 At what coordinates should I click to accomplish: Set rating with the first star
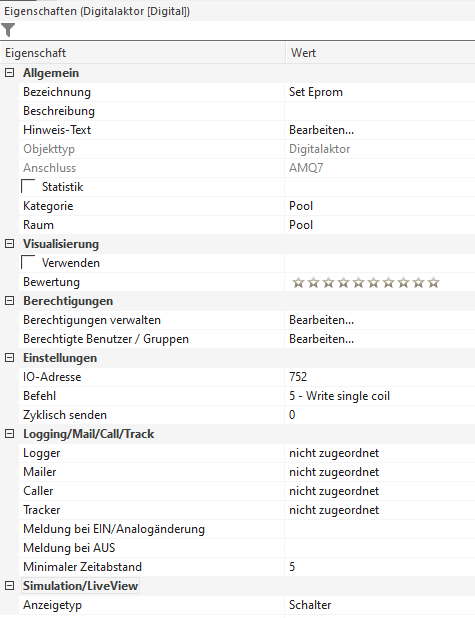[298, 283]
